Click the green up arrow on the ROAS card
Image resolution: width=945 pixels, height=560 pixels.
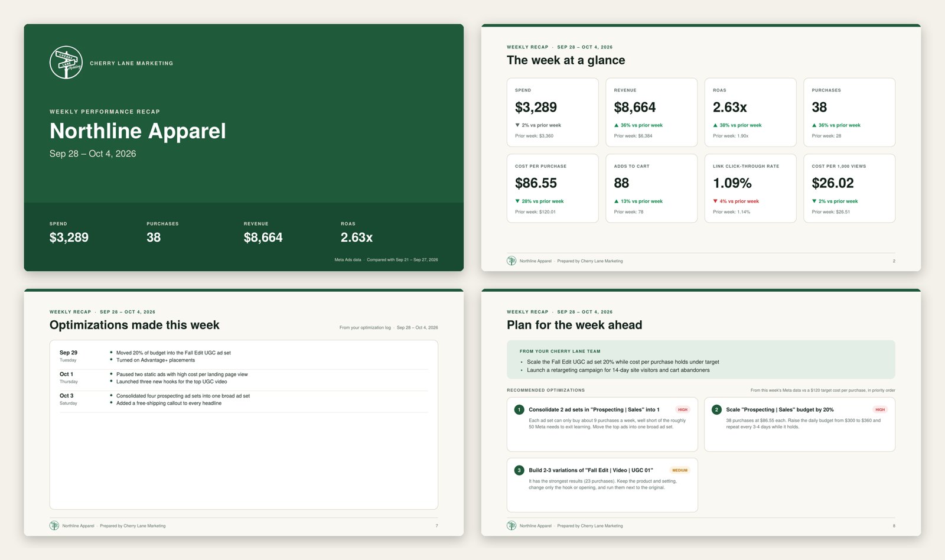click(715, 125)
